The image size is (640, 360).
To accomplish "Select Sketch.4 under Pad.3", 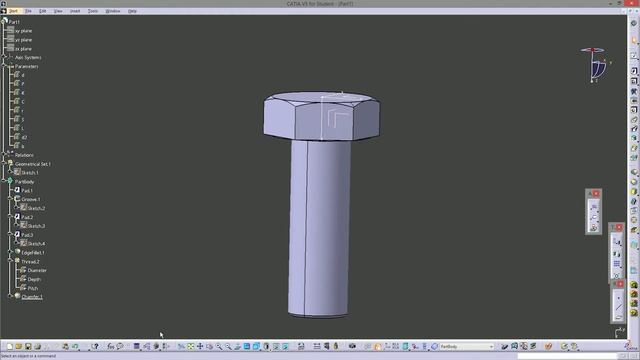I will 37,244.
